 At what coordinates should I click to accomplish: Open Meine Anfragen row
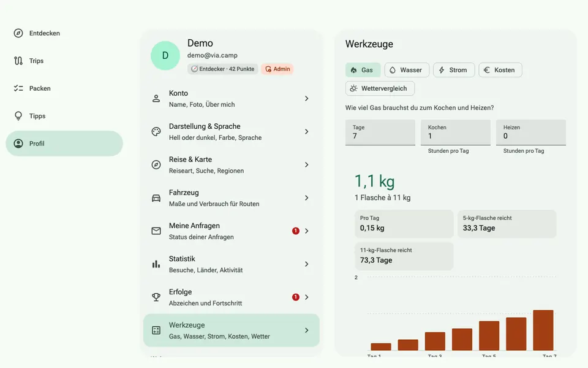tap(232, 231)
